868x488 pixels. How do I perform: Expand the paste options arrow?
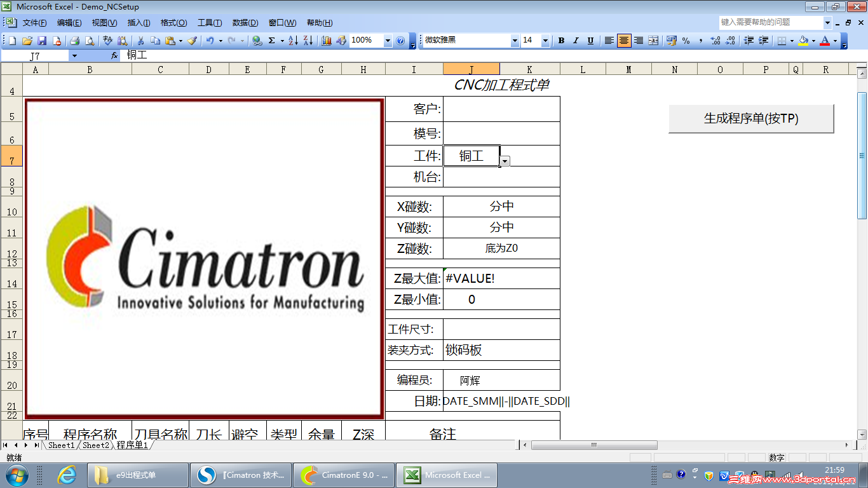[x=180, y=41]
